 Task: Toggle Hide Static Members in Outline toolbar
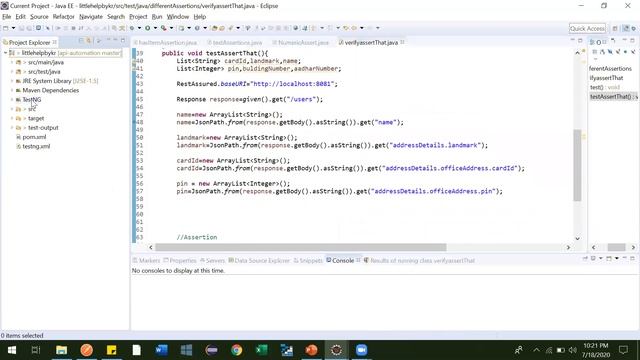point(610,52)
